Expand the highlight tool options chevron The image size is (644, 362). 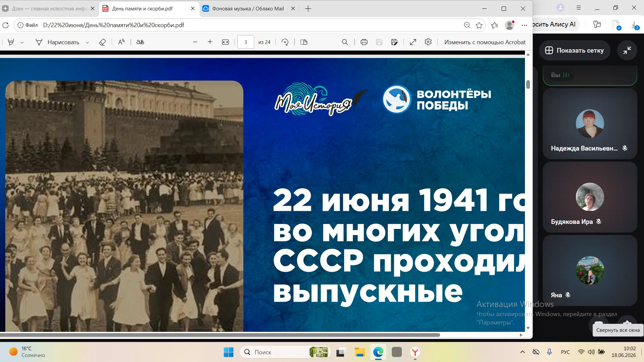pyautogui.click(x=22, y=43)
